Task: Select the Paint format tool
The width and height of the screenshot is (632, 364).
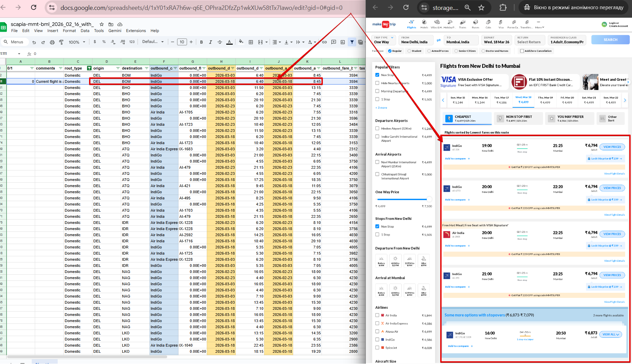Action: pyautogui.click(x=61, y=42)
